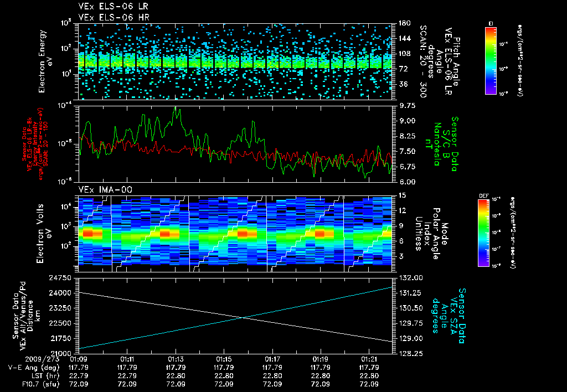Click the 01:21 time tick label
Viewport: 567px width, 392px height.
point(369,359)
